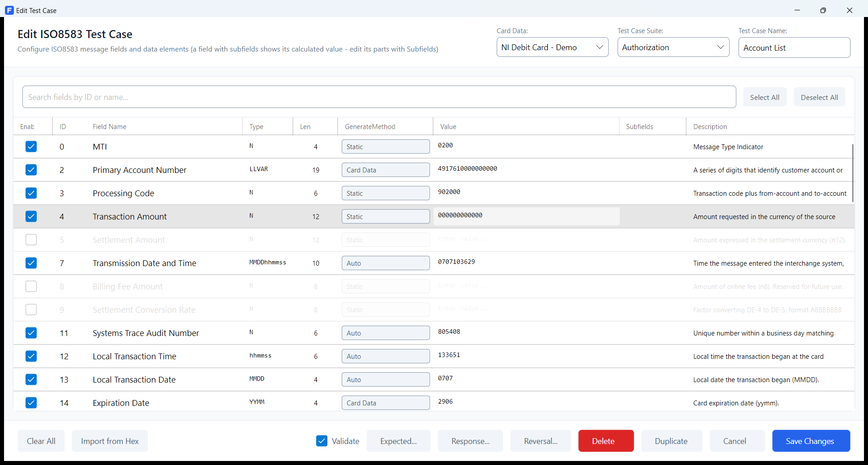Viewport: 868px width, 465px height.
Task: Disable the Transaction Amount field
Action: [31, 216]
